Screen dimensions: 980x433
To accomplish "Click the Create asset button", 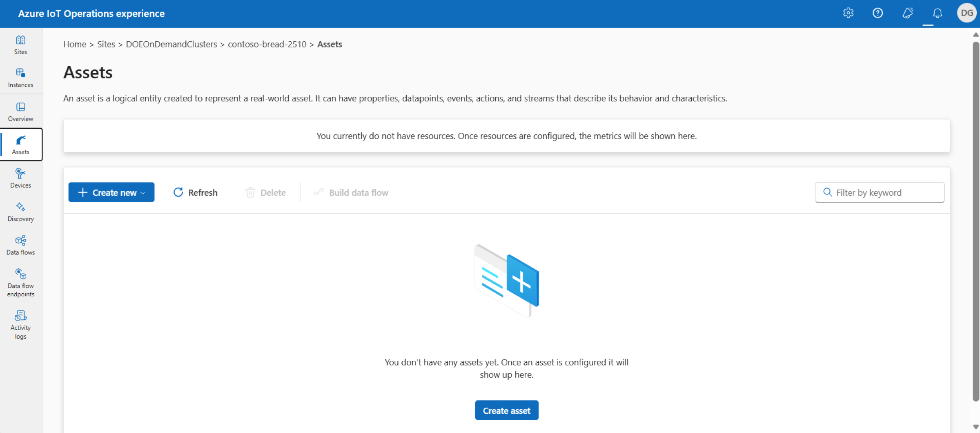I will tap(506, 410).
